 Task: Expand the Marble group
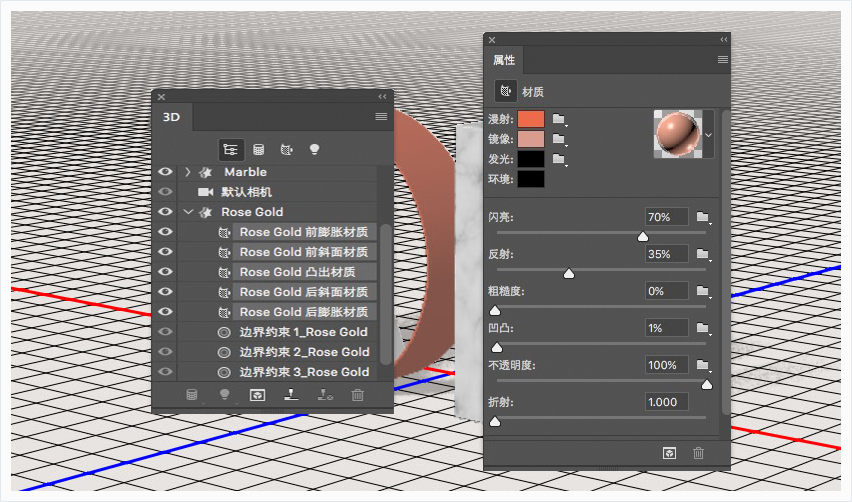[x=188, y=172]
